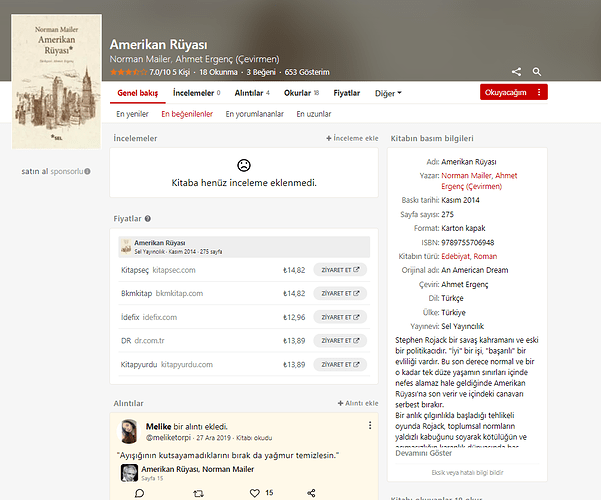Screen dimensions: 601x500
Task: Visit İdefix via ZİYARET ET button
Action: (x=340, y=317)
